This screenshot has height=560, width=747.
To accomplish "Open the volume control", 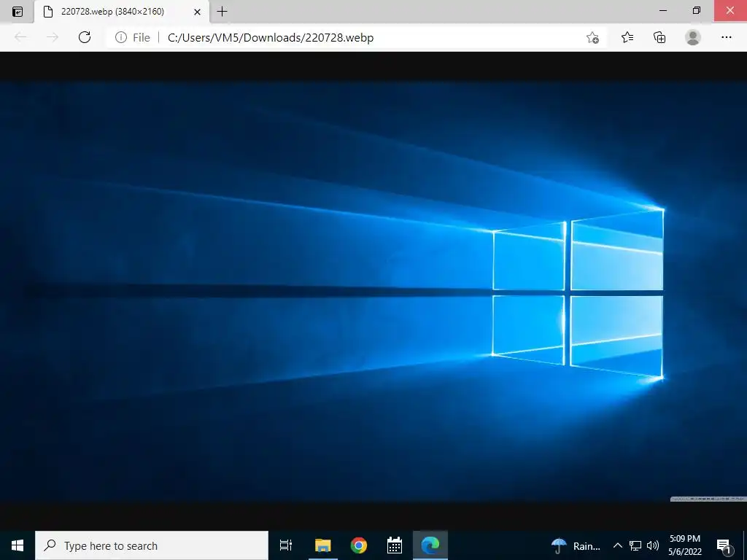I will pyautogui.click(x=653, y=545).
